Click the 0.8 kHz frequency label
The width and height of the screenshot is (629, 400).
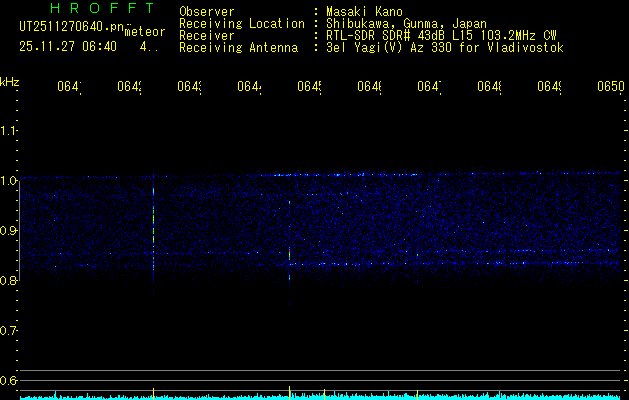pyautogui.click(x=8, y=280)
